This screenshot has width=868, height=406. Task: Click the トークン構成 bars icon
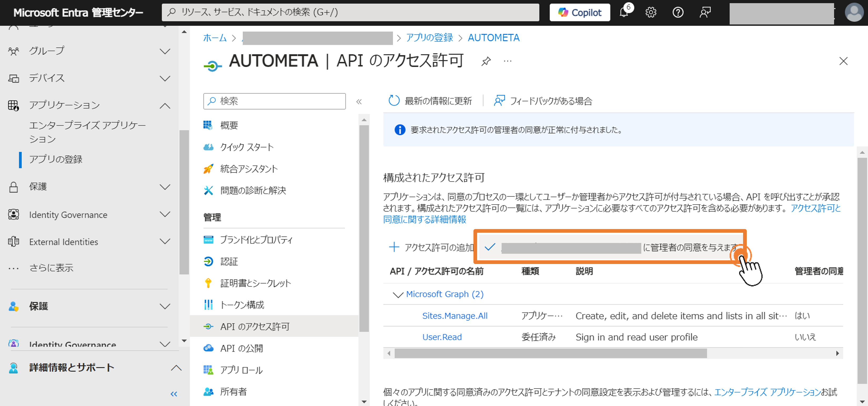[x=208, y=304]
